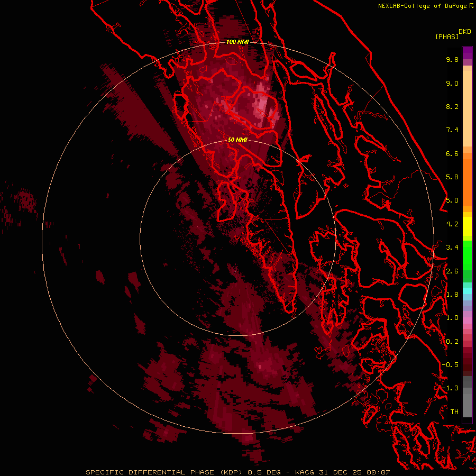Click the 0.5 DEG elevation angle text
The height and width of the screenshot is (476, 476).
(x=265, y=472)
